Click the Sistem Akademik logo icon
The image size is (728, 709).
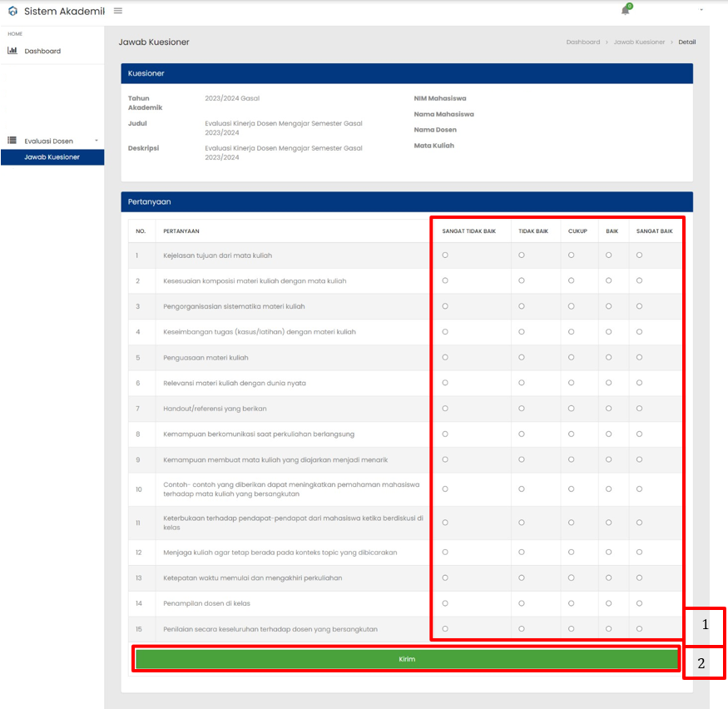click(x=13, y=11)
